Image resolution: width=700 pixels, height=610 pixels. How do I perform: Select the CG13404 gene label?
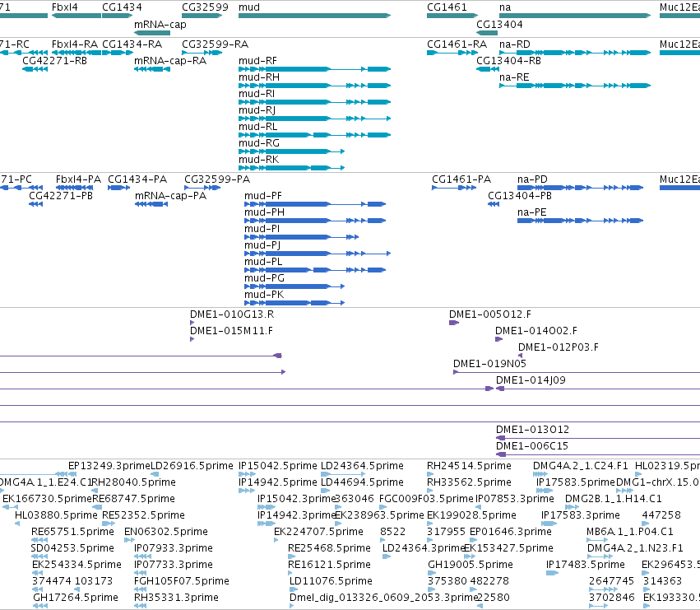(499, 24)
